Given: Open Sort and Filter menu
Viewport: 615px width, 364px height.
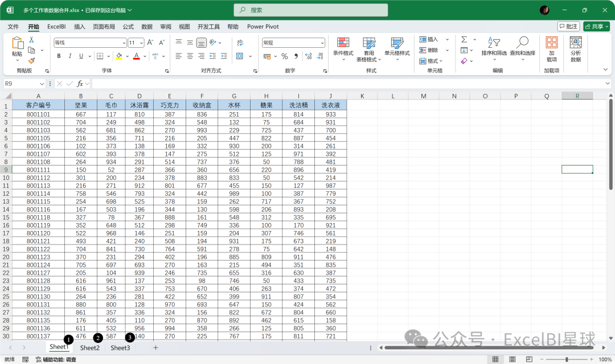Looking at the screenshot, I should (x=494, y=49).
